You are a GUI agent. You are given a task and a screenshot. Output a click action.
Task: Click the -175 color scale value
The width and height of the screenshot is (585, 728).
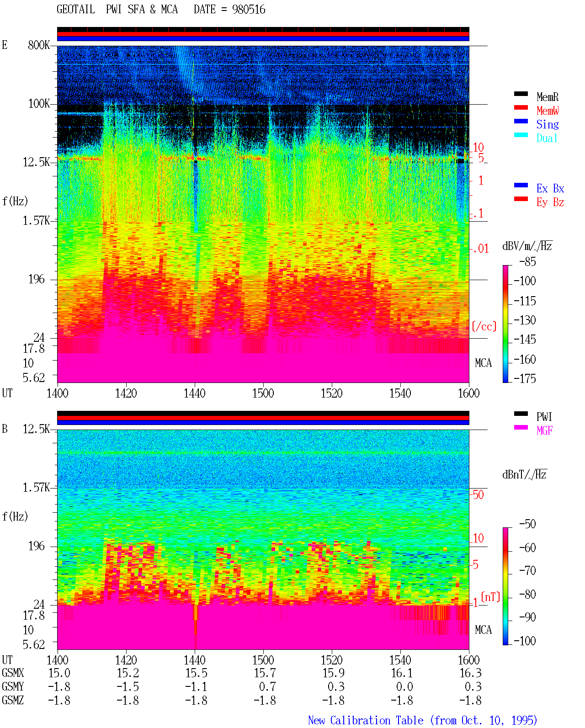click(525, 379)
